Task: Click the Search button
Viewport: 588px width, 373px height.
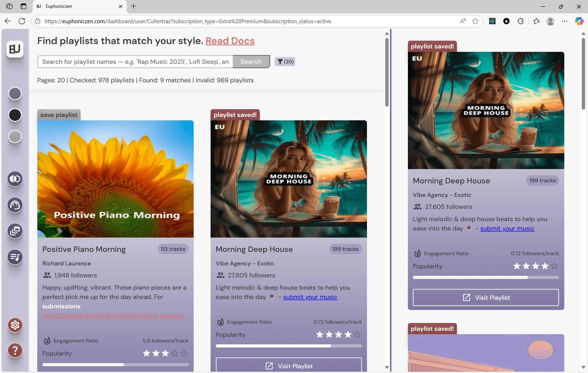Action: coord(251,62)
